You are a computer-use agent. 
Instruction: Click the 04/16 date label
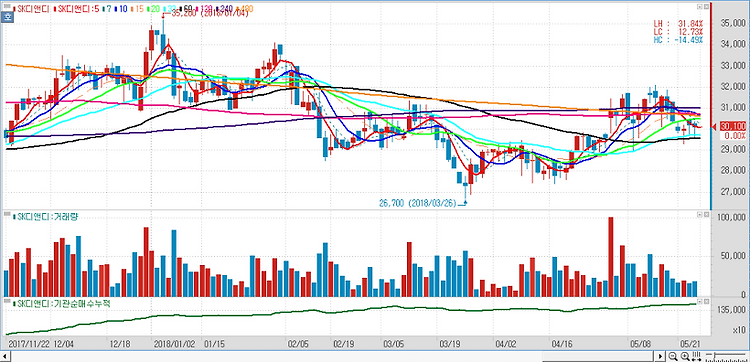click(x=562, y=344)
